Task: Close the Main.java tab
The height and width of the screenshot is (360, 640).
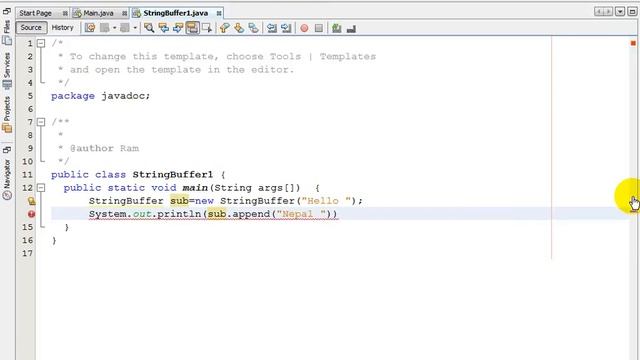Action: 124,13
